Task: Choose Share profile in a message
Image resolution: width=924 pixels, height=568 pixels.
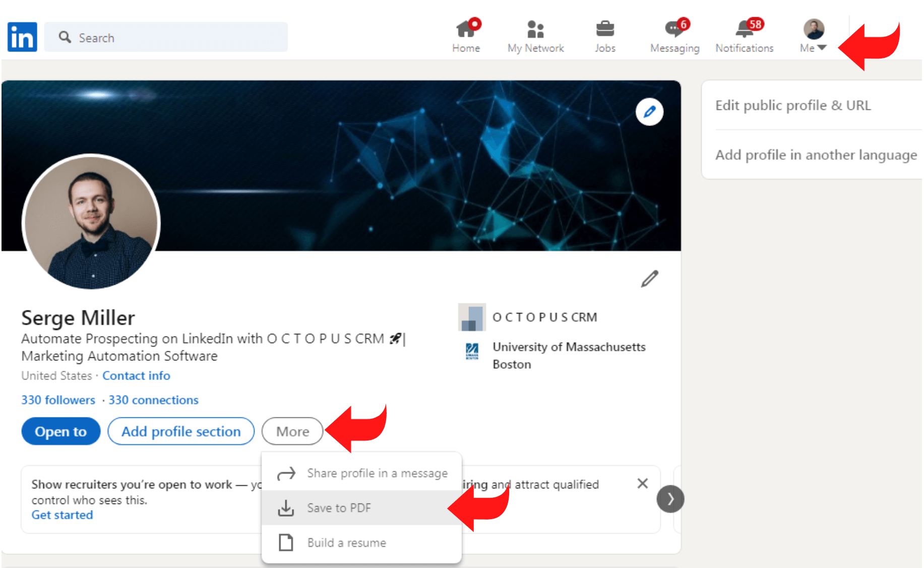Action: click(x=377, y=473)
